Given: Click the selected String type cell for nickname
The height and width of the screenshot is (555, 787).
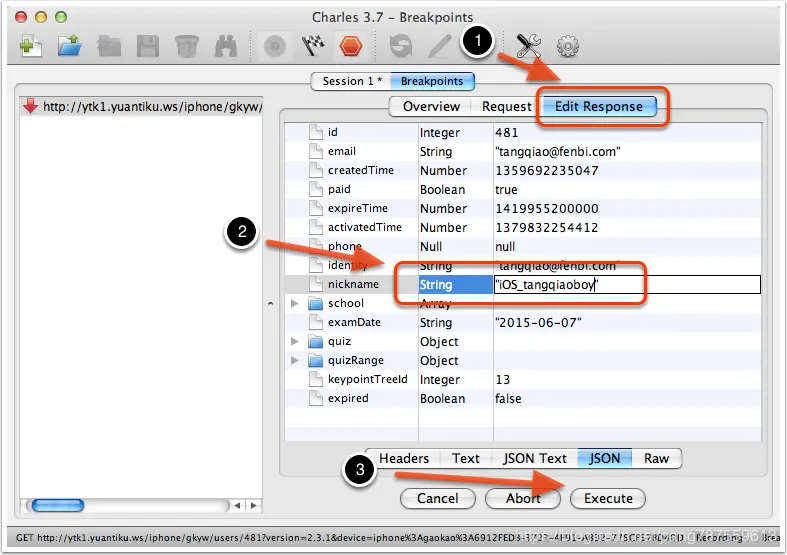Looking at the screenshot, I should point(456,285).
